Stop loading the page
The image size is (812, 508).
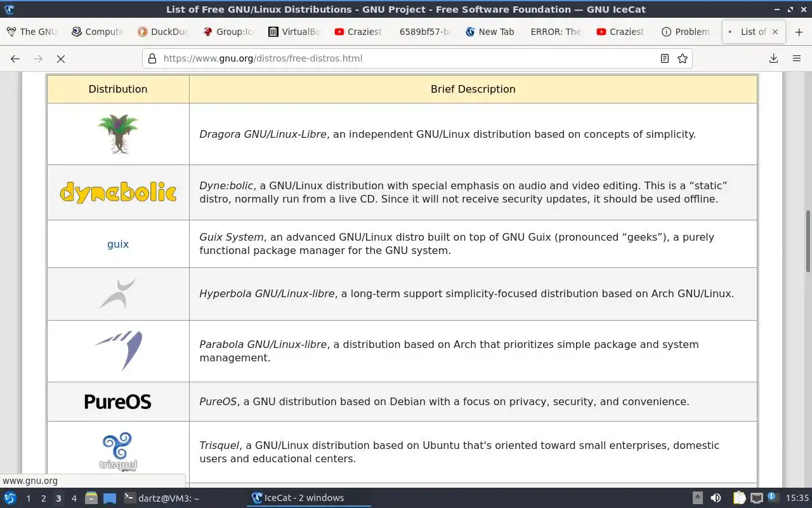61,58
